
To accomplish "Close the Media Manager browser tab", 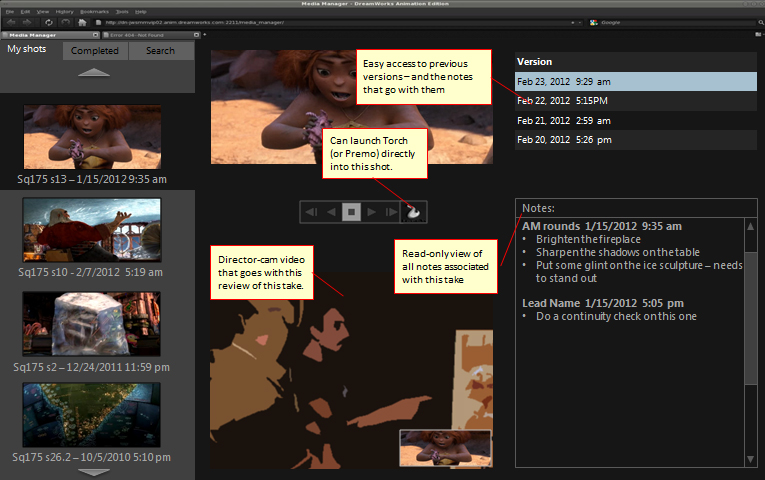I will tap(96, 35).
